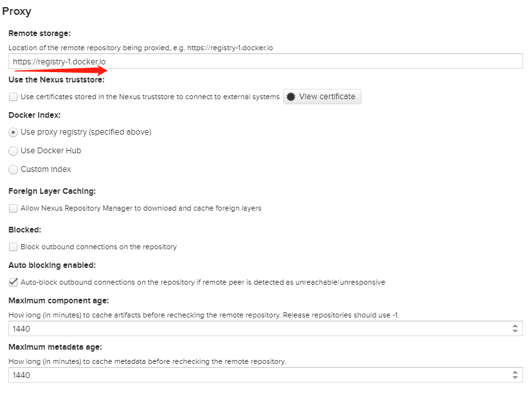Check Allow Nexus to cache foreign layers
Viewport: 532px width, 398px height.
(x=14, y=208)
